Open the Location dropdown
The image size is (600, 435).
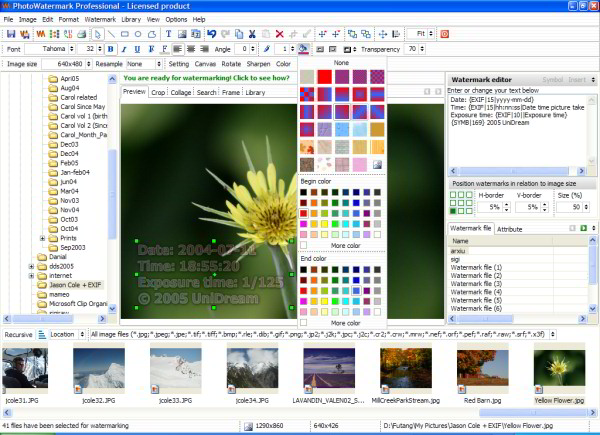pyautogui.click(x=82, y=334)
